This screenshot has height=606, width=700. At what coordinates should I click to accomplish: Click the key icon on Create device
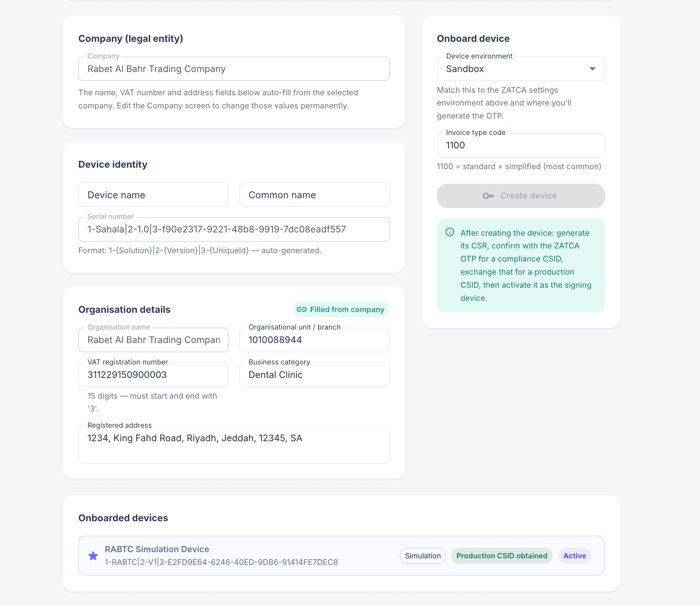tap(488, 196)
